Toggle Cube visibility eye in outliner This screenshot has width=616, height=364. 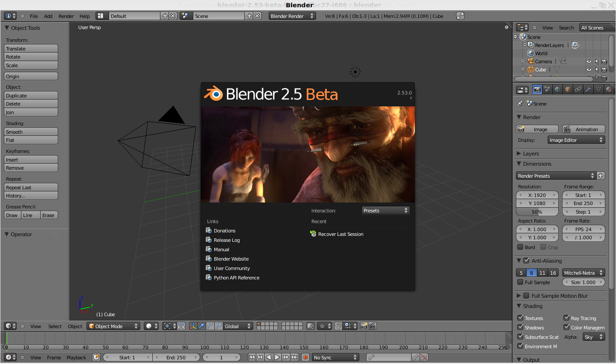pos(589,70)
